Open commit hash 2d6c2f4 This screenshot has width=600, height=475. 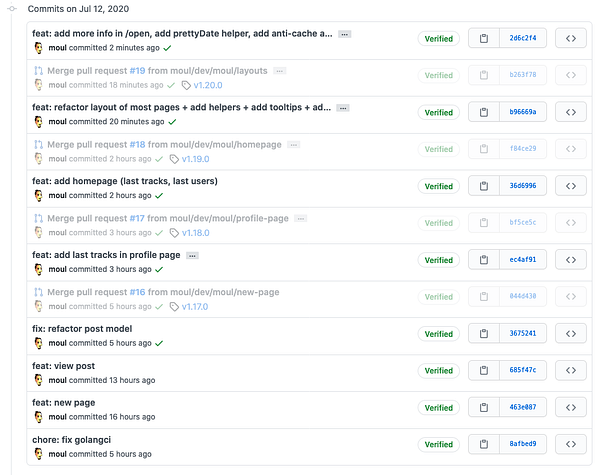pyautogui.click(x=523, y=38)
